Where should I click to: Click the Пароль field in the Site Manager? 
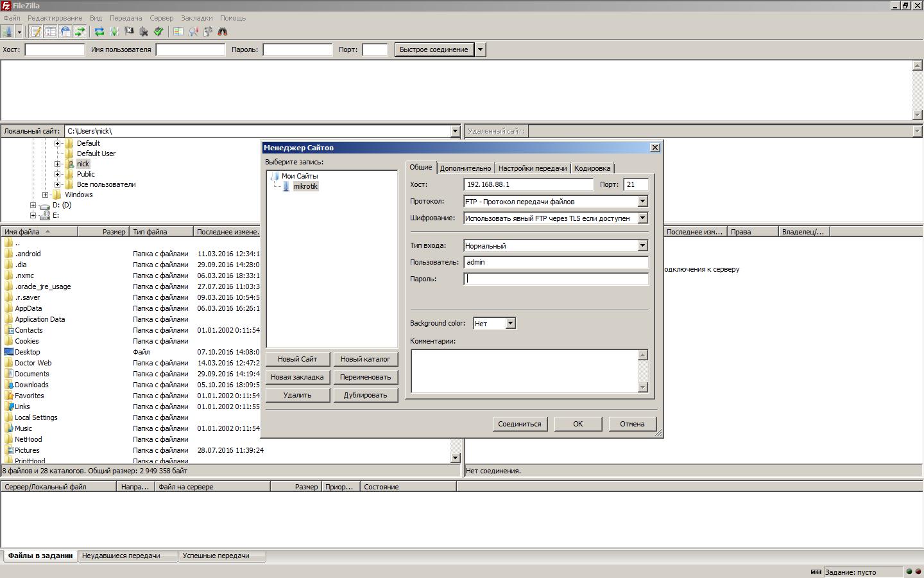tap(556, 279)
